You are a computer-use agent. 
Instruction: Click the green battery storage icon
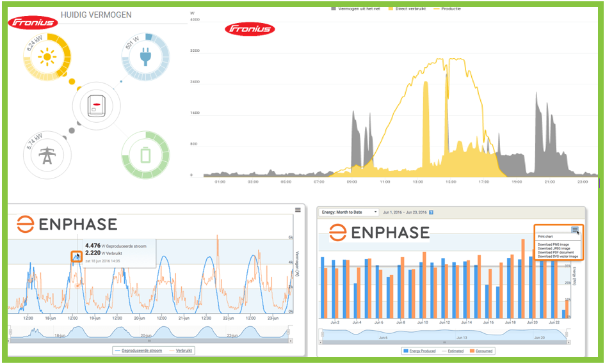point(145,155)
